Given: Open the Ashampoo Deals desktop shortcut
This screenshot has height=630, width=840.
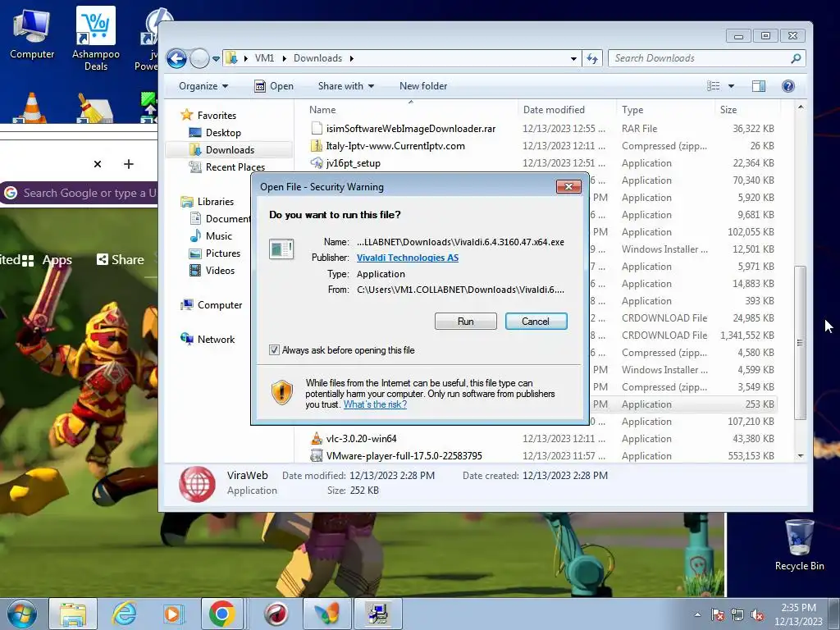Looking at the screenshot, I should click(x=96, y=39).
